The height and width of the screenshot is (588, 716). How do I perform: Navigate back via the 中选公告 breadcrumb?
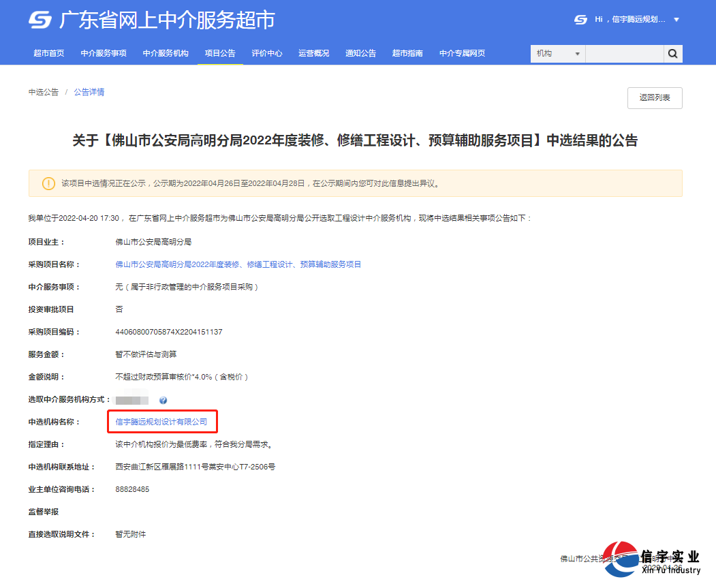(44, 91)
